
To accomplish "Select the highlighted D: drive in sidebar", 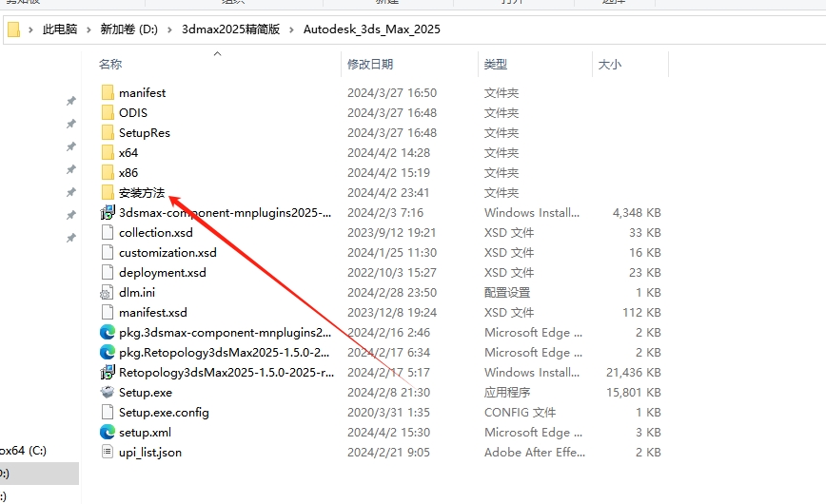I will [40, 474].
